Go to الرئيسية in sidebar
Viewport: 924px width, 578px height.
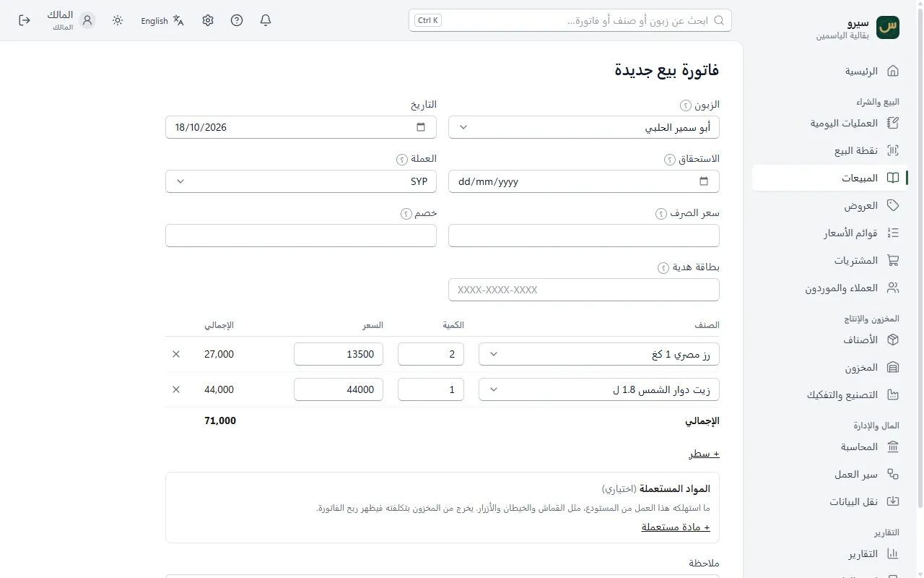830,71
